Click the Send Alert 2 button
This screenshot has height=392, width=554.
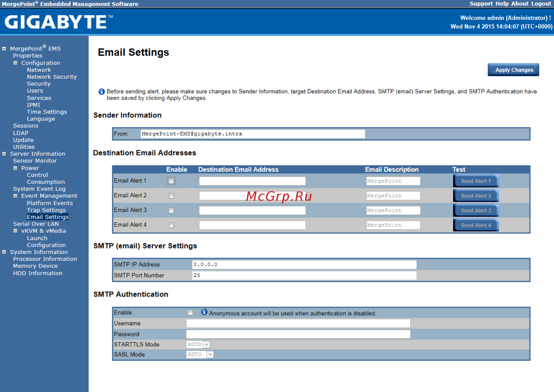click(476, 196)
